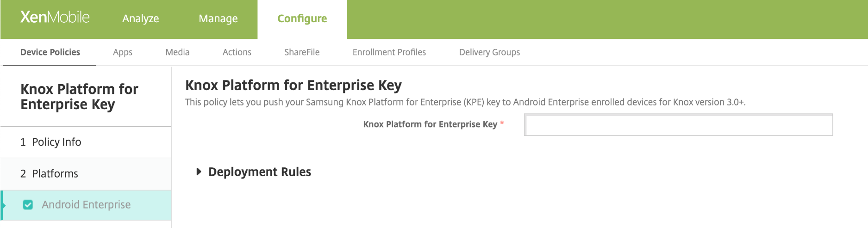Switch to Device Policies sub-tab

tap(50, 52)
